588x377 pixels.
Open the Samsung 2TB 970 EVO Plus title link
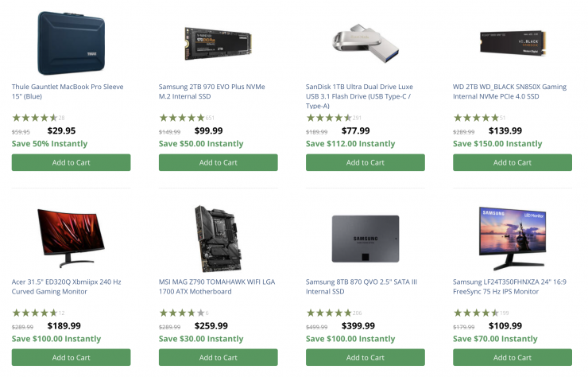point(212,91)
